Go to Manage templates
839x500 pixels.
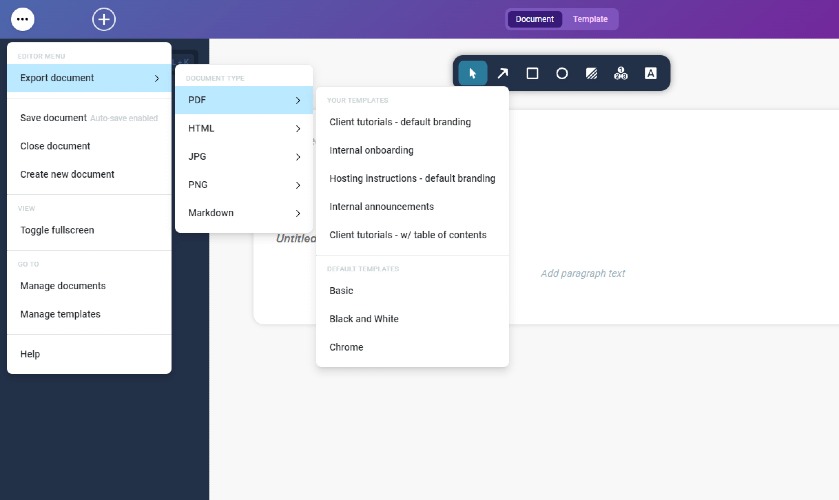click(89, 314)
